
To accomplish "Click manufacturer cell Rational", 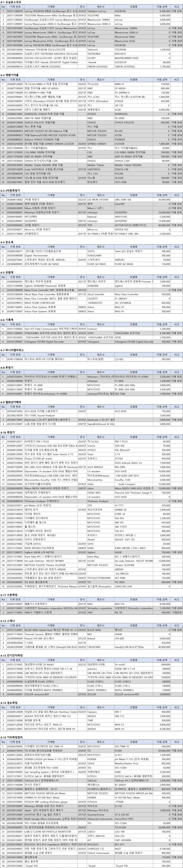I will tap(100, 217).
